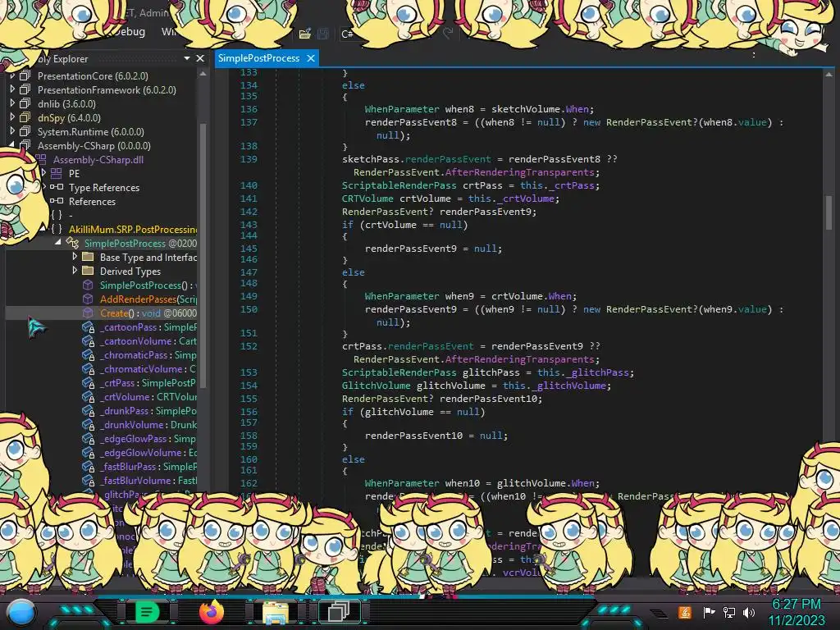Image resolution: width=840 pixels, height=630 pixels.
Task: Click the _crtVolume field icon
Action: 88,397
